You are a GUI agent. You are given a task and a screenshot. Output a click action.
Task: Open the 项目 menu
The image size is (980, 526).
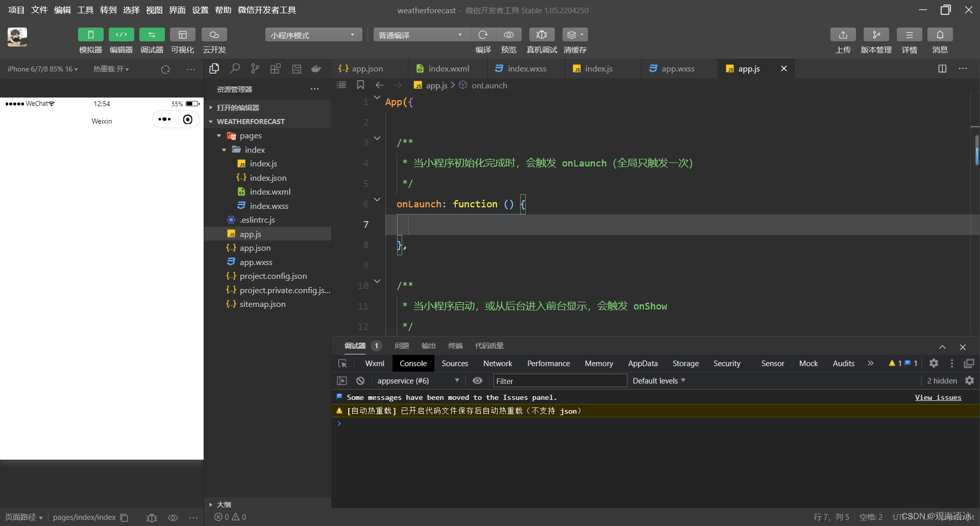click(16, 10)
